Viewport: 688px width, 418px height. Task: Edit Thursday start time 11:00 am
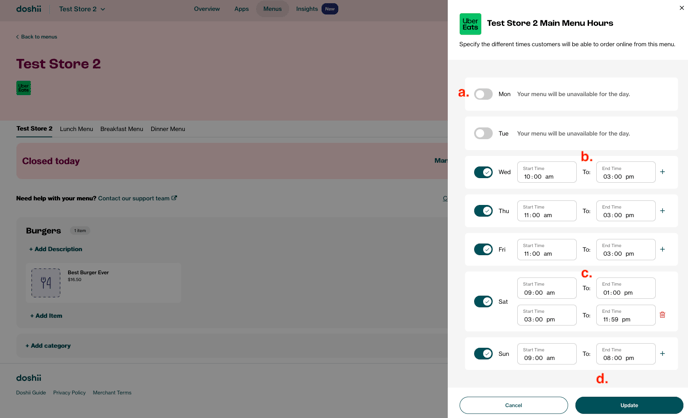(x=547, y=211)
